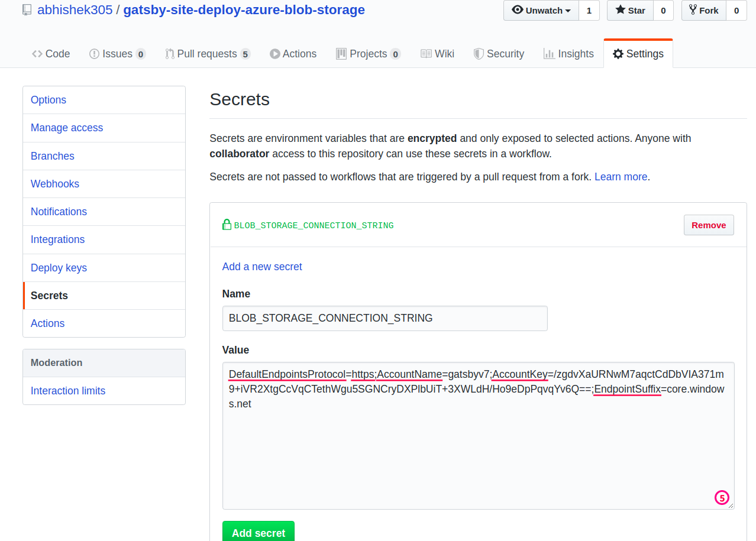
Task: Click the Add a new secret link
Action: (262, 267)
